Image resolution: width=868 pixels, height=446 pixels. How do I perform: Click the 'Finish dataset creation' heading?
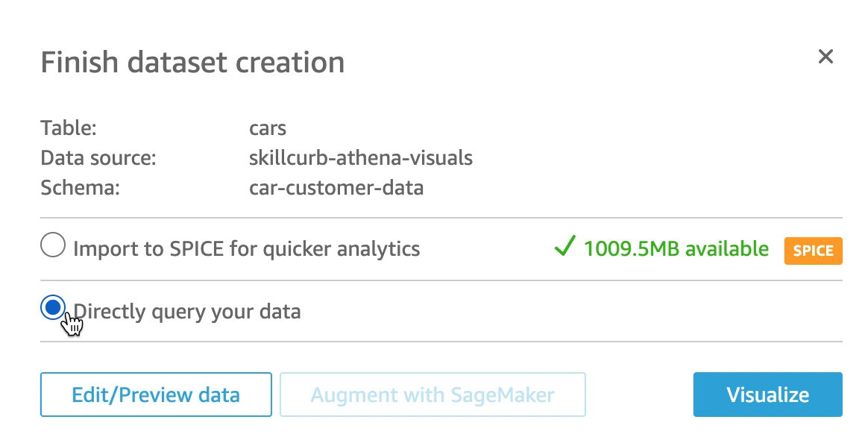coord(192,63)
